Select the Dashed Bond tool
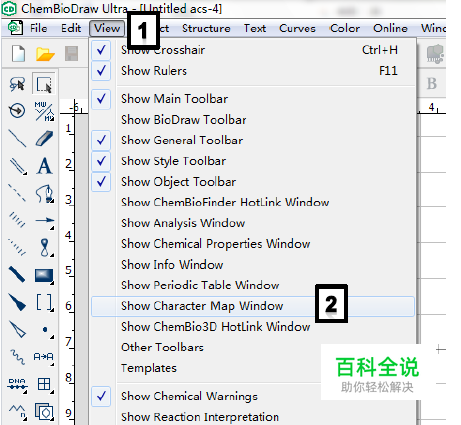The width and height of the screenshot is (461, 425). 17,193
